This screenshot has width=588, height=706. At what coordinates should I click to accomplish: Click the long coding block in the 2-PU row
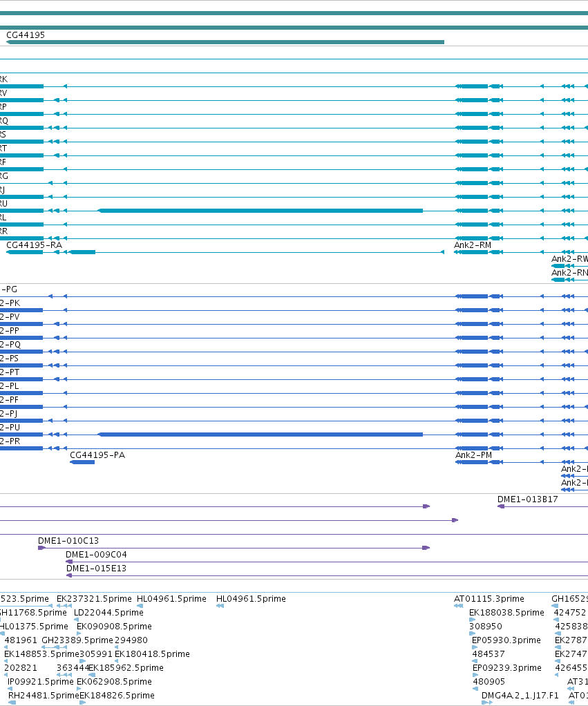[260, 435]
